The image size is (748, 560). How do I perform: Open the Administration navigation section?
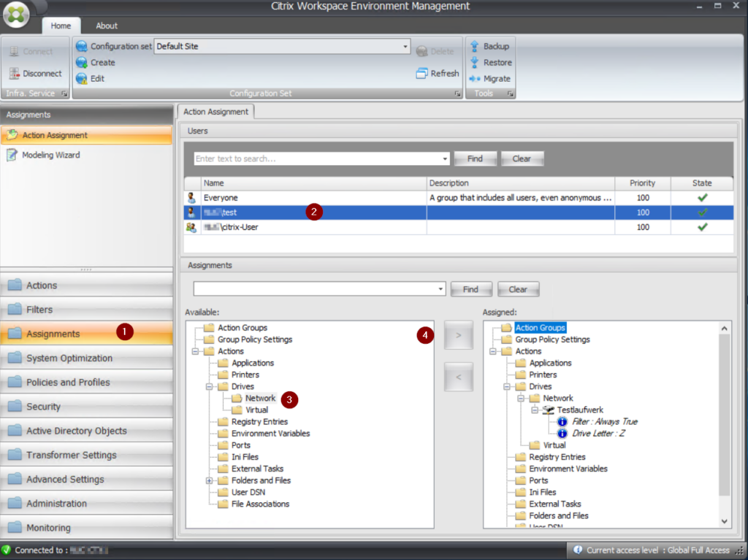coord(86,504)
